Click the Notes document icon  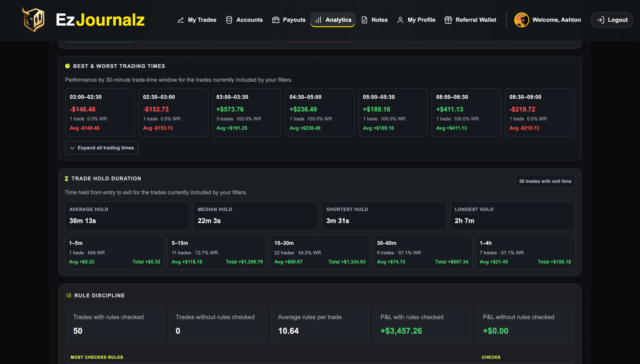click(364, 20)
